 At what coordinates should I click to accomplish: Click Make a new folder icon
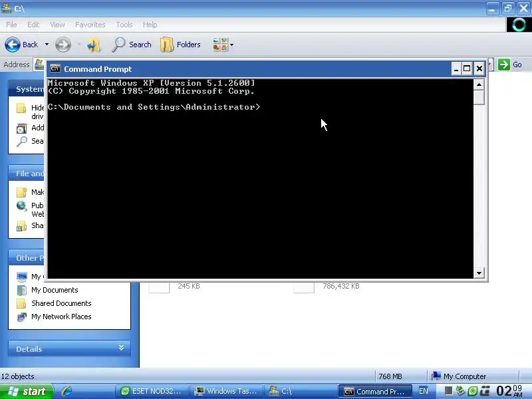point(21,192)
